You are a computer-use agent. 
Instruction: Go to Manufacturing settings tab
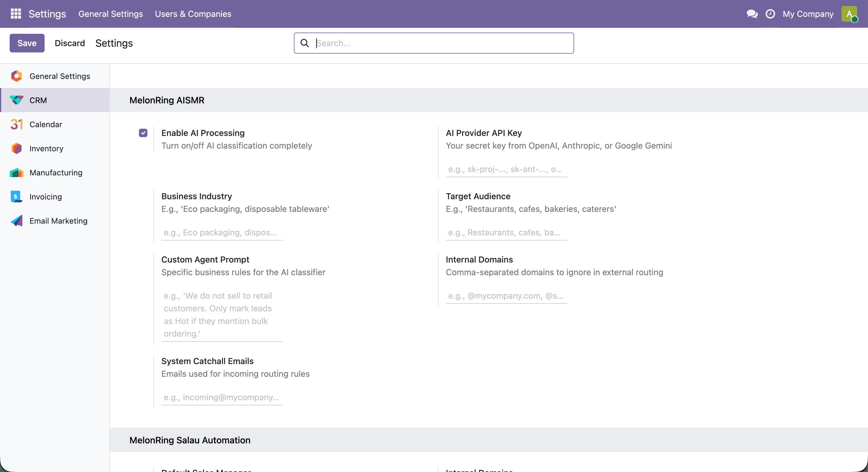pos(55,173)
